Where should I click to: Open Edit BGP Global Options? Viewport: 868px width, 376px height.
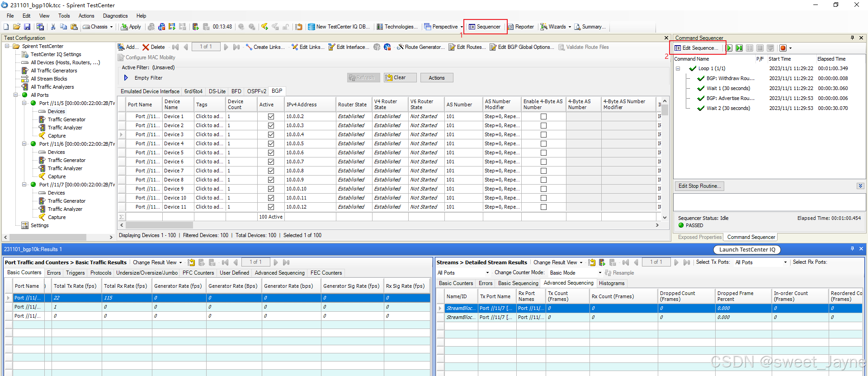(522, 47)
